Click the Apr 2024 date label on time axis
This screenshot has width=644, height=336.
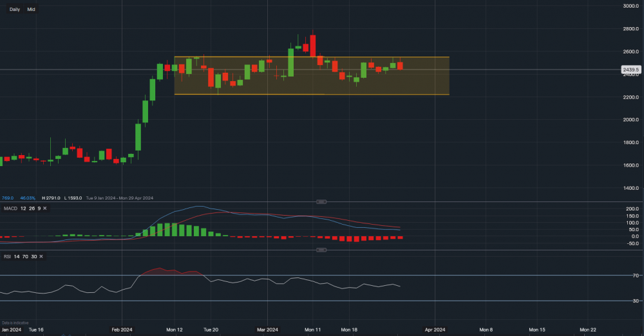pos(435,330)
